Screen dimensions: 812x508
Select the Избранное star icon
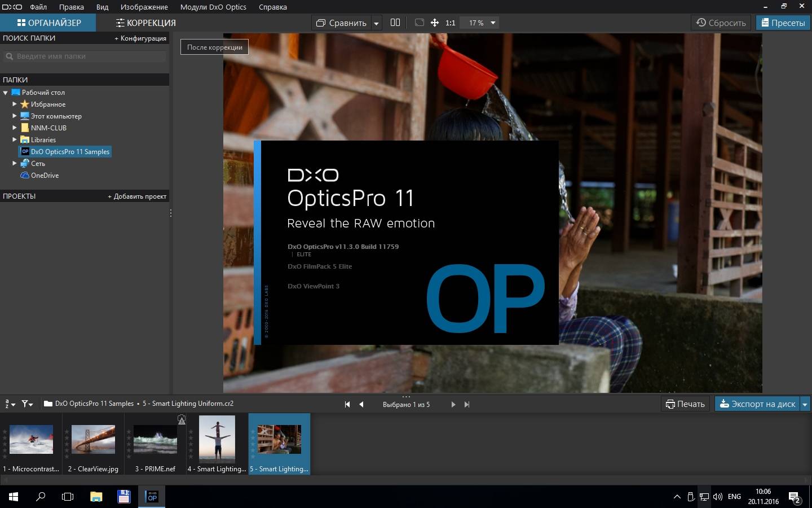click(25, 104)
